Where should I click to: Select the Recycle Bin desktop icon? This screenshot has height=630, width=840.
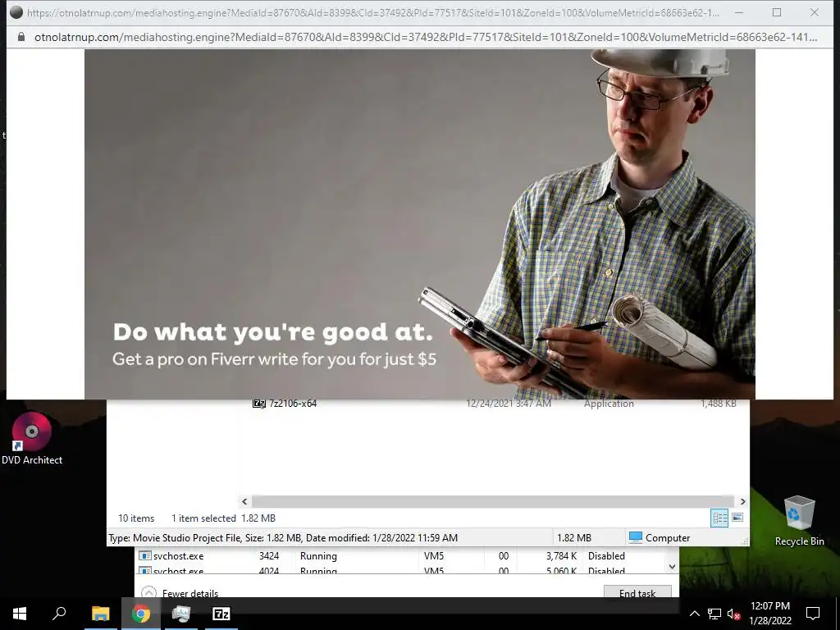pos(799,520)
